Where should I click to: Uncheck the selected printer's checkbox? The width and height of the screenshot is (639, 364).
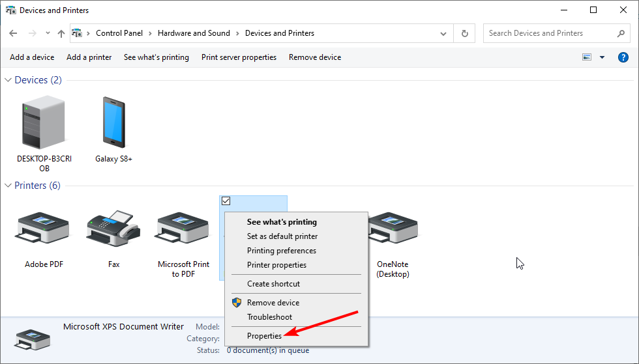click(x=226, y=201)
